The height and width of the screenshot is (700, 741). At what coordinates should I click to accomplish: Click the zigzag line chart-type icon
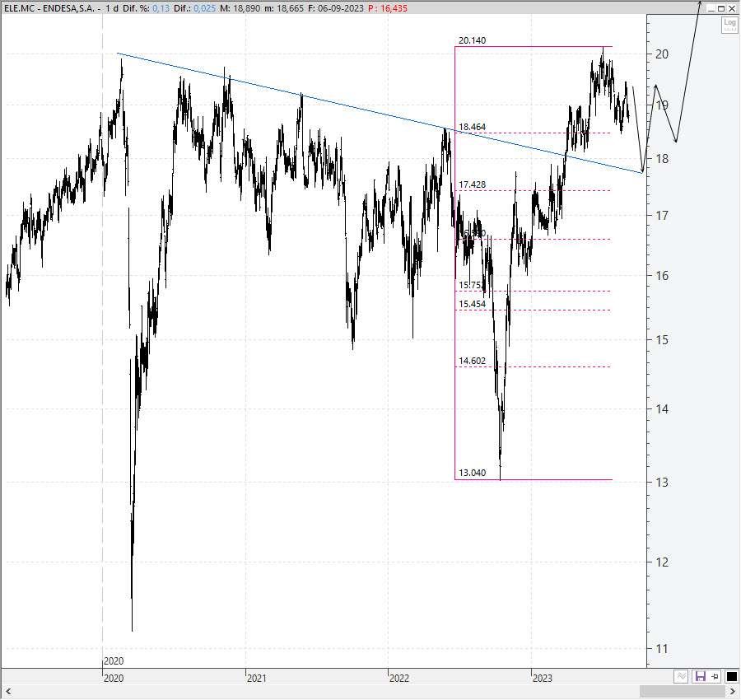point(681,676)
